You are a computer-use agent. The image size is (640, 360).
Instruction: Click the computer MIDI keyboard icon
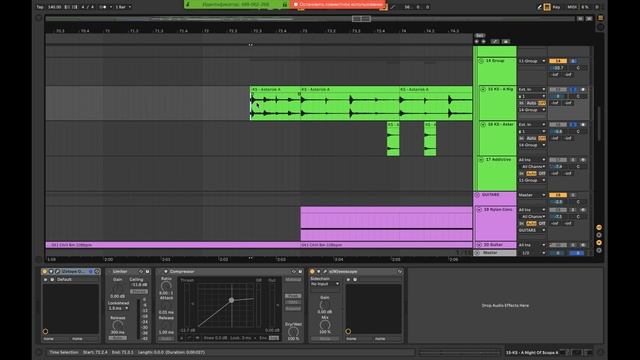click(x=547, y=7)
